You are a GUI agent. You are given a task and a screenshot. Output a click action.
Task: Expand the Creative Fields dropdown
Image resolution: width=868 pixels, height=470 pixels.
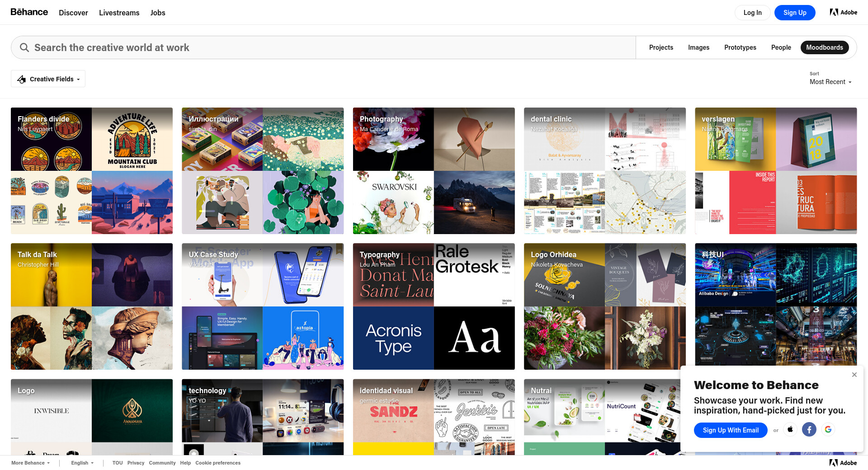(x=48, y=79)
